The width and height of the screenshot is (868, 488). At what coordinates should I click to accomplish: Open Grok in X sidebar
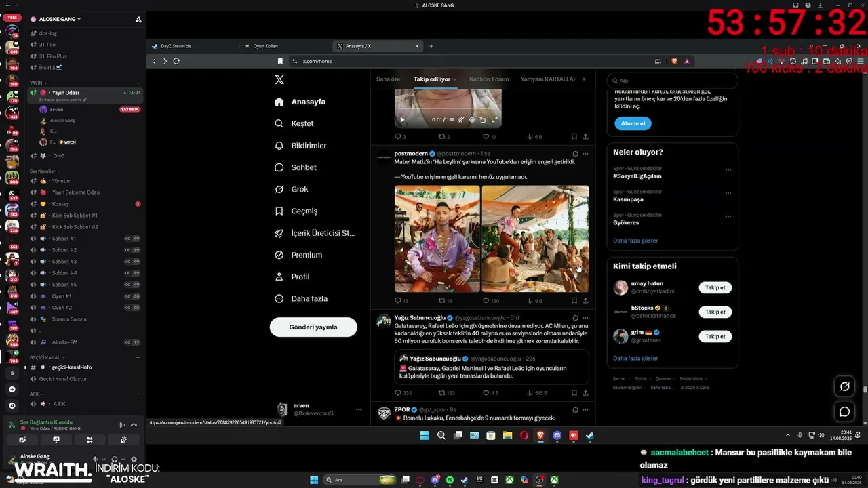coord(292,189)
